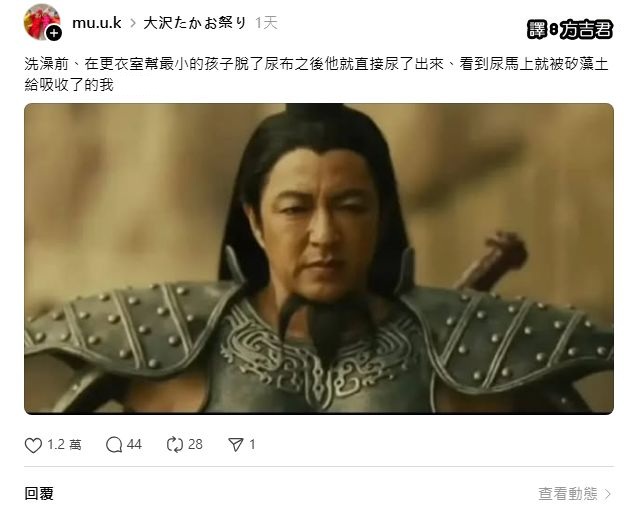This screenshot has height=520, width=638.
Task: Select the post caption text
Action: pyautogui.click(x=316, y=74)
